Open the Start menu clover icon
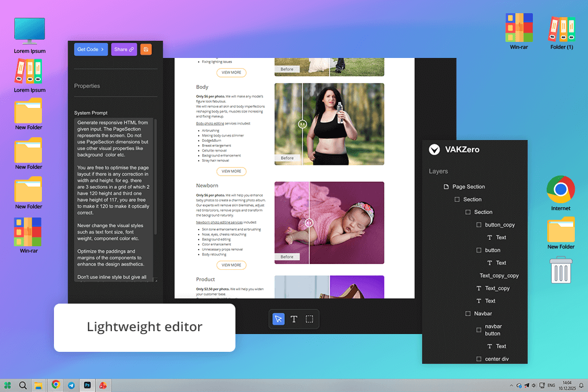 click(x=7, y=385)
